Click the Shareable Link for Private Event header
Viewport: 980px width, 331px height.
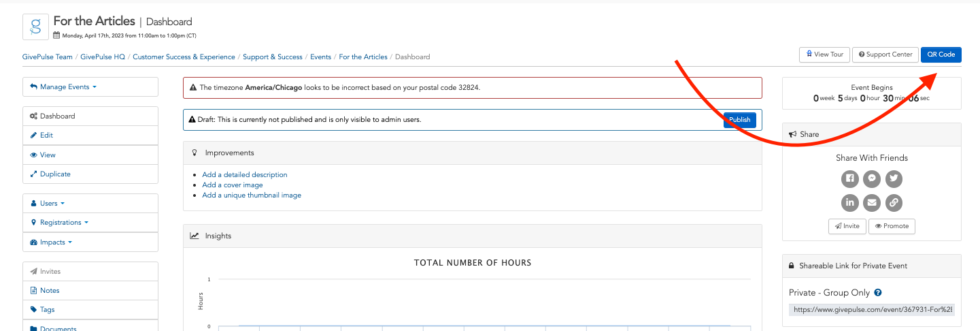(872, 266)
